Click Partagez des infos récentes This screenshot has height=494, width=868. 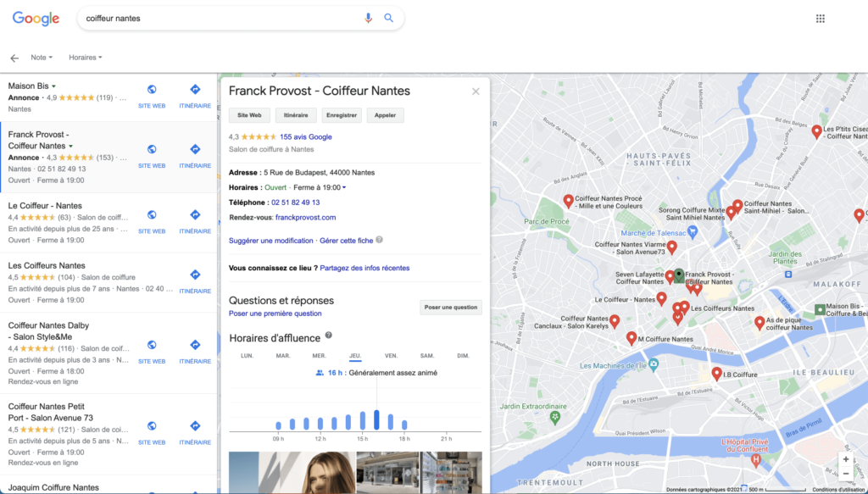[x=364, y=269]
